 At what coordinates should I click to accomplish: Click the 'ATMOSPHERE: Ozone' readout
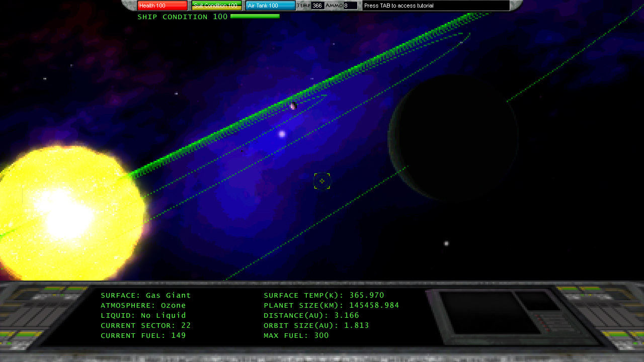[x=143, y=306]
